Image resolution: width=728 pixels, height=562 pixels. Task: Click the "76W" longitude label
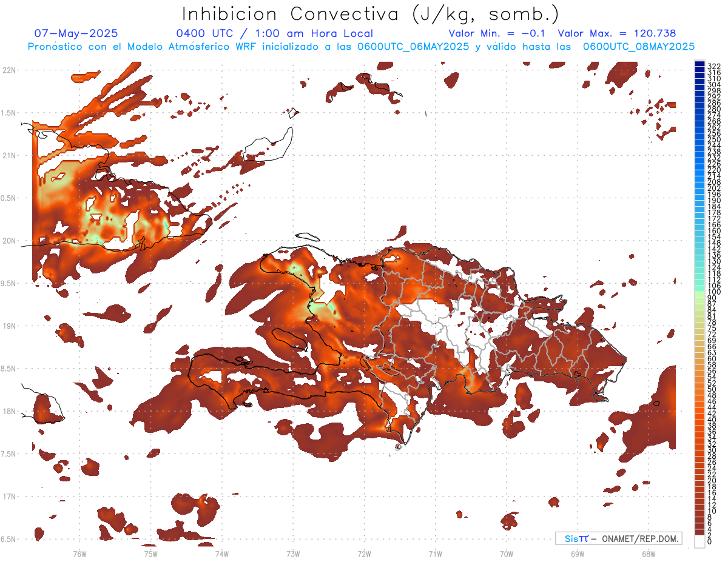(79, 554)
